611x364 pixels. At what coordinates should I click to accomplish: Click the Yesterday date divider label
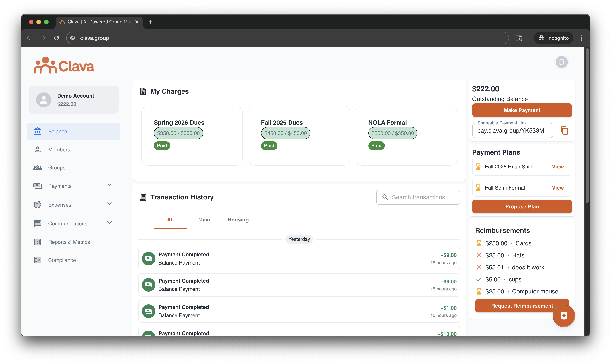[299, 239]
